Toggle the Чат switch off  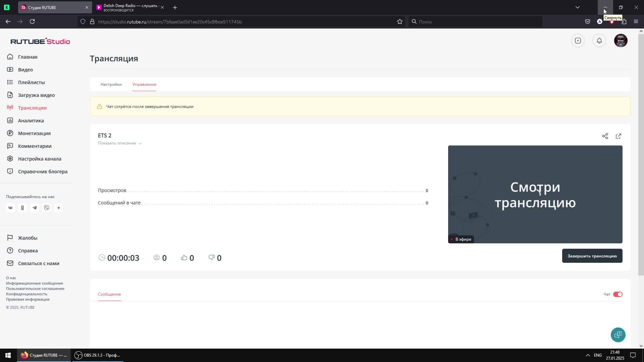[618, 294]
